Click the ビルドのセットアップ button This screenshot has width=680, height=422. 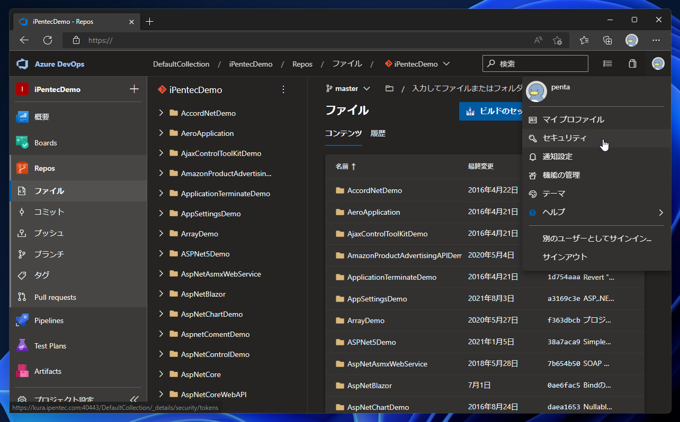[491, 111]
